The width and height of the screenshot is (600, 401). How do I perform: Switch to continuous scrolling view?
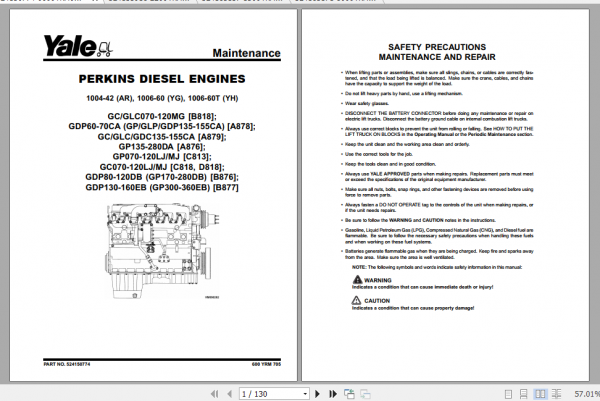523,394
